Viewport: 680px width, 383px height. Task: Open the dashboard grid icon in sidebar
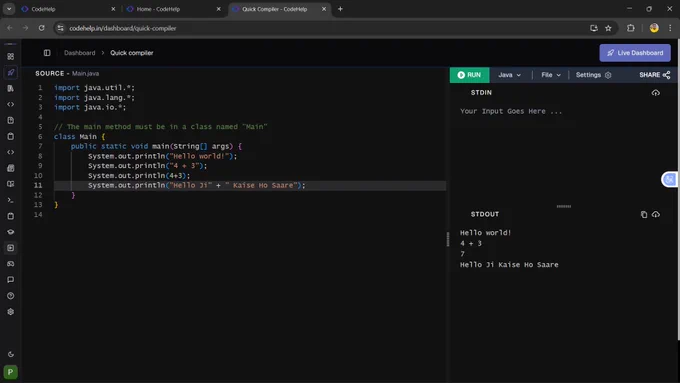[x=10, y=56]
